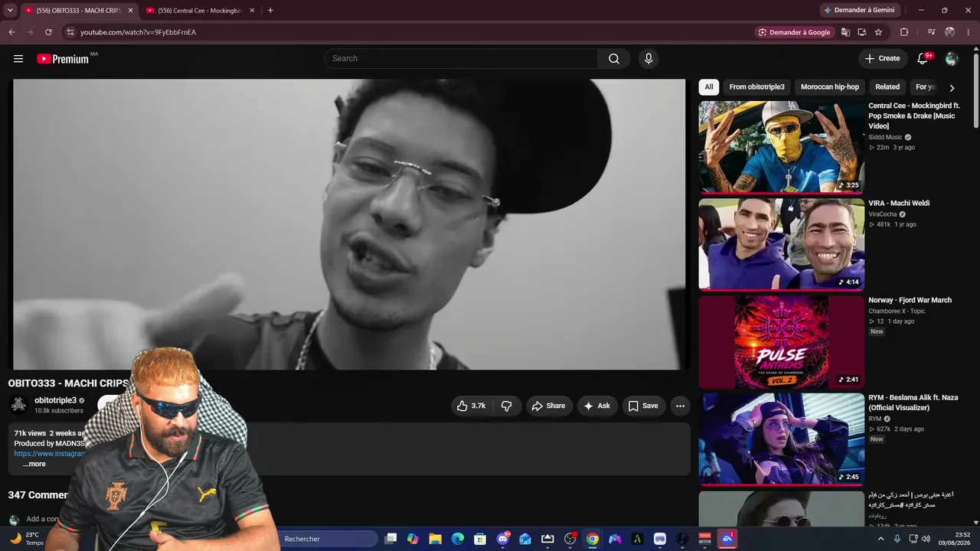Screen dimensions: 980x551
Task: Reload the YouTube page
Action: coord(48,32)
